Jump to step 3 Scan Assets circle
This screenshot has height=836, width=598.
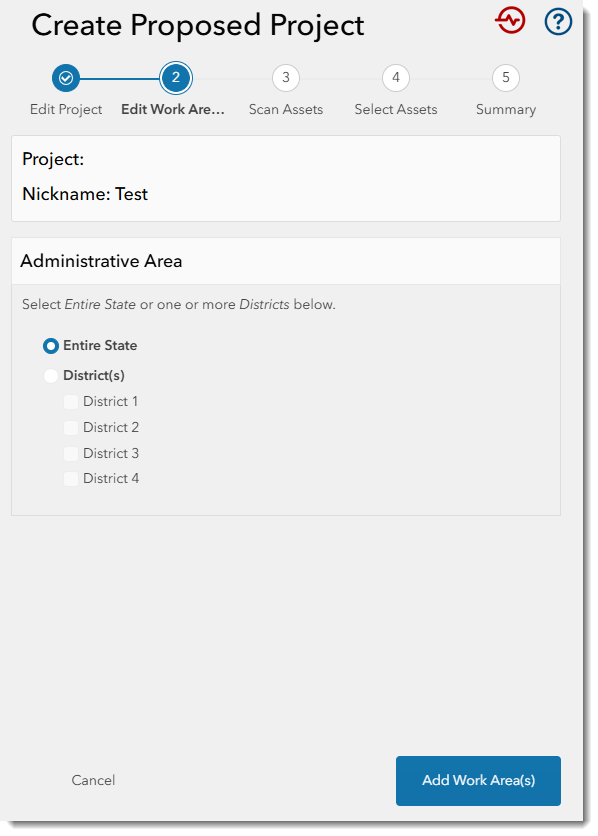click(286, 78)
